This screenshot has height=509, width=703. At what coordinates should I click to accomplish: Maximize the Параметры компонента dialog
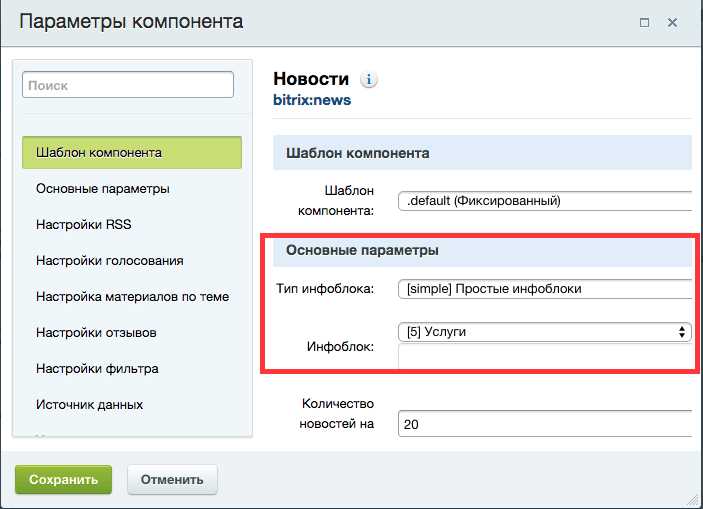(x=644, y=22)
